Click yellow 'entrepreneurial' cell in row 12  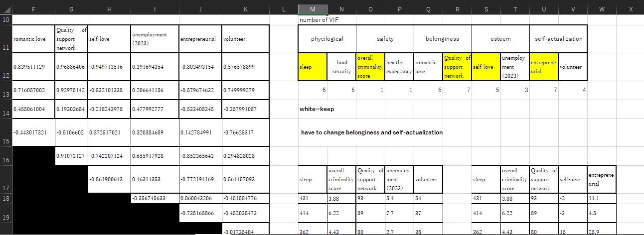point(544,67)
